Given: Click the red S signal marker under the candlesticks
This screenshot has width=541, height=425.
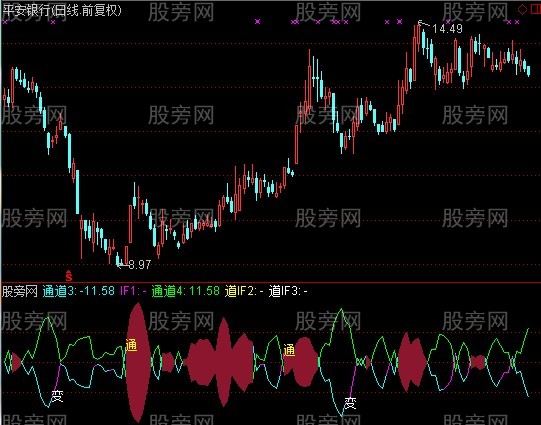Looking at the screenshot, I should tap(69, 276).
